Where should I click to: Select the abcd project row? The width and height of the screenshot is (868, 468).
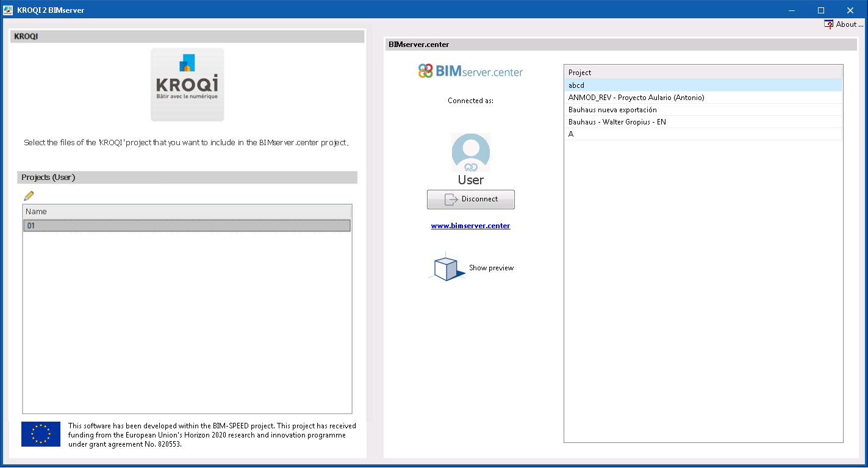703,85
